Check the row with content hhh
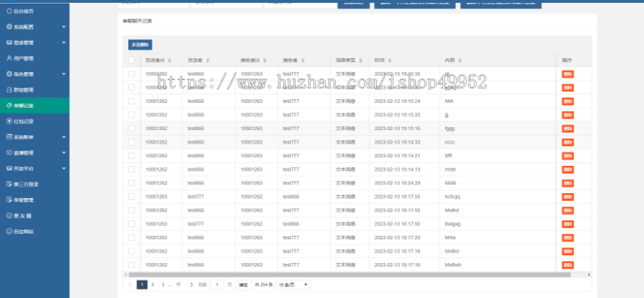Viewport: 644px width, 298px height. pos(132,101)
